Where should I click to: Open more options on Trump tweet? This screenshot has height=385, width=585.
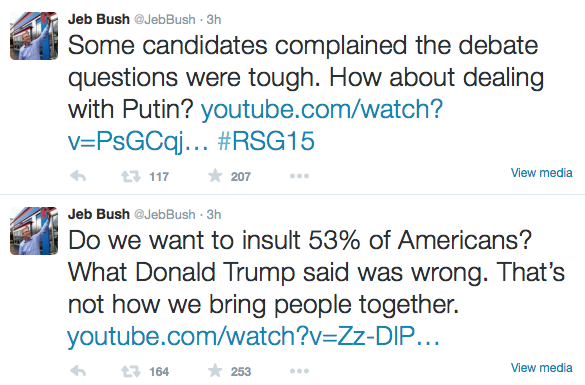point(299,371)
